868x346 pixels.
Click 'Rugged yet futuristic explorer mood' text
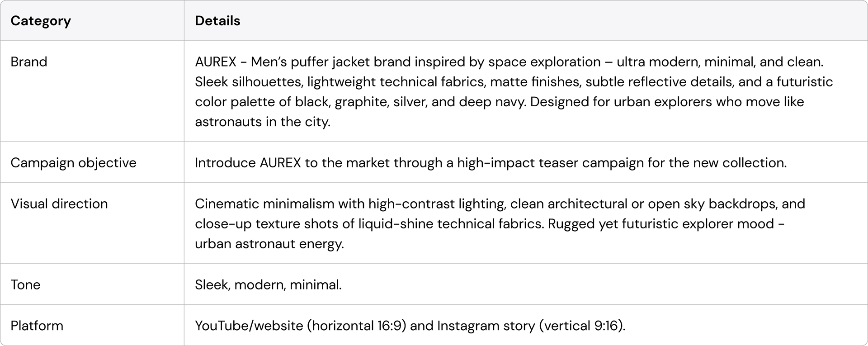click(661, 224)
